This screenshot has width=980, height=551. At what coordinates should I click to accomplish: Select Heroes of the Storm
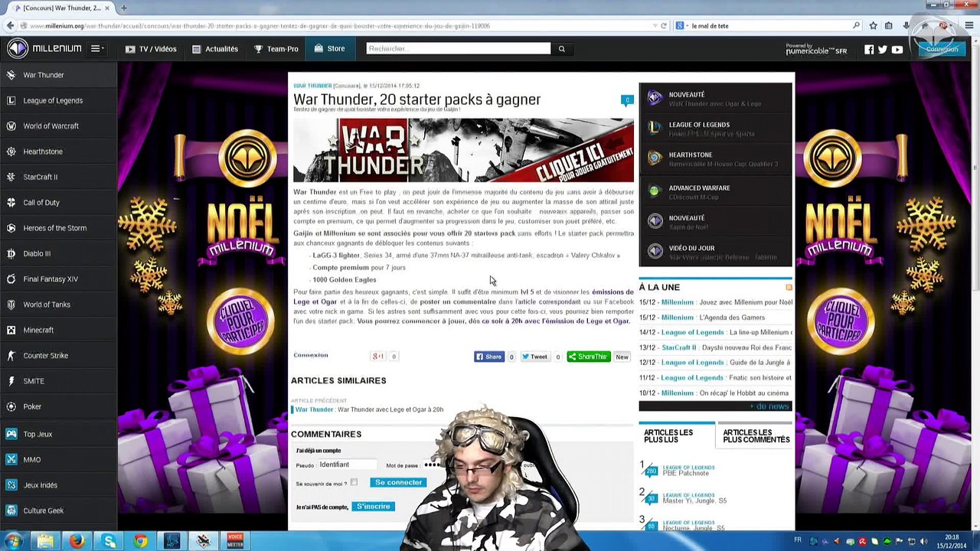coord(58,228)
